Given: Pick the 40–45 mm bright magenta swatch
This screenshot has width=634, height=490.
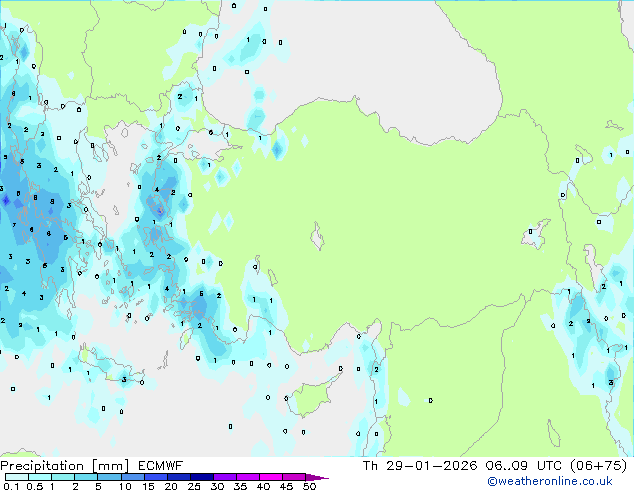Looking at the screenshot, I should point(271,477).
